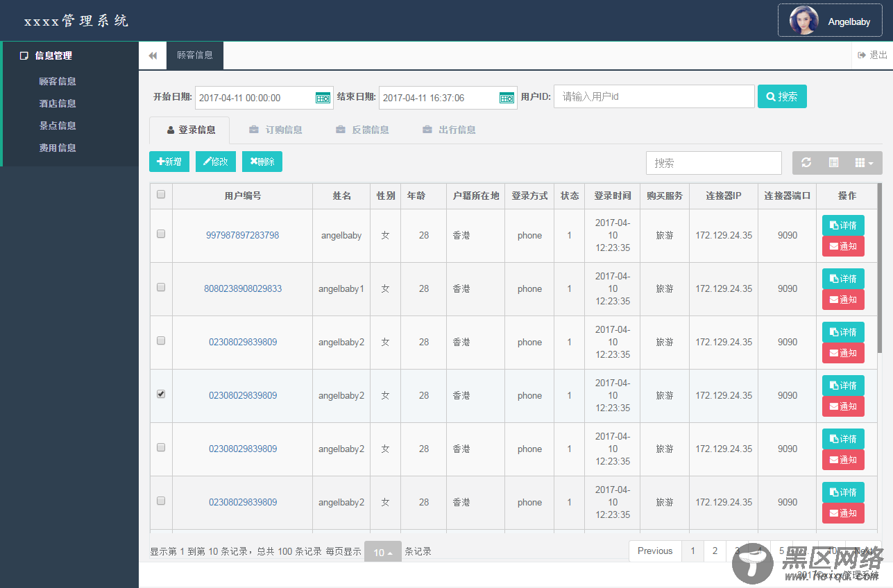893x588 pixels.
Task: Send 通知 in the checked row
Action: click(843, 406)
